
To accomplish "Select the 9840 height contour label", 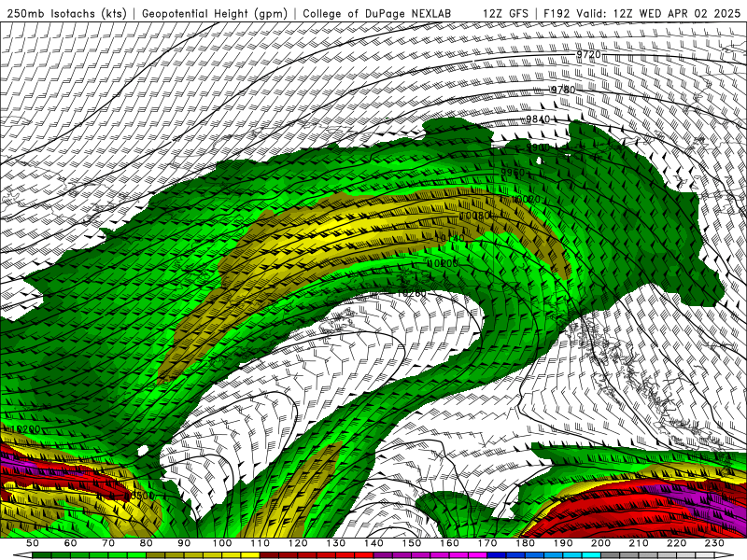I will (538, 119).
